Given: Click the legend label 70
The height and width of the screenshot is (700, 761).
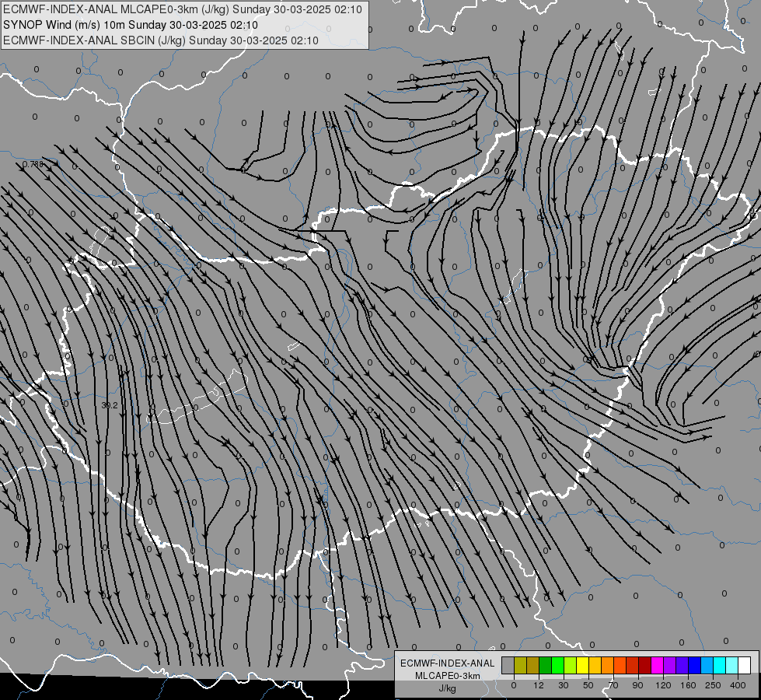Looking at the screenshot, I should (x=613, y=685).
